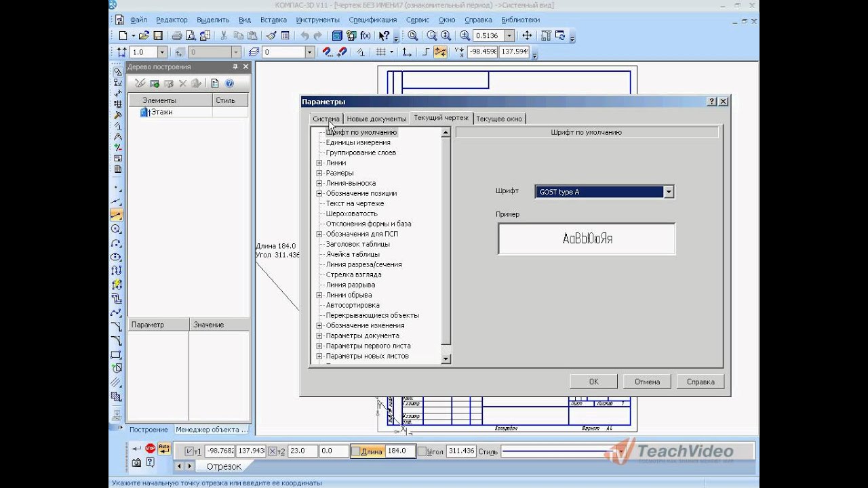Screen dimensions: 868x488
Task: Toggle the Длина lock checkbox
Action: pyautogui.click(x=355, y=451)
